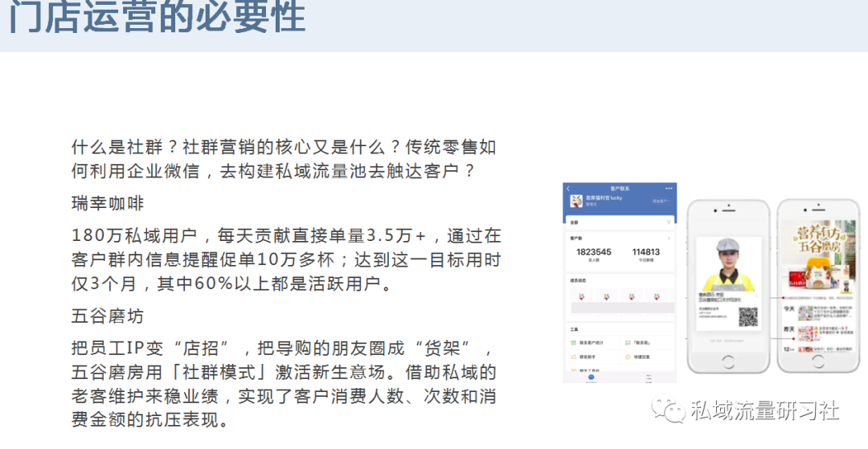Click the 全部 filter row label

click(x=574, y=222)
